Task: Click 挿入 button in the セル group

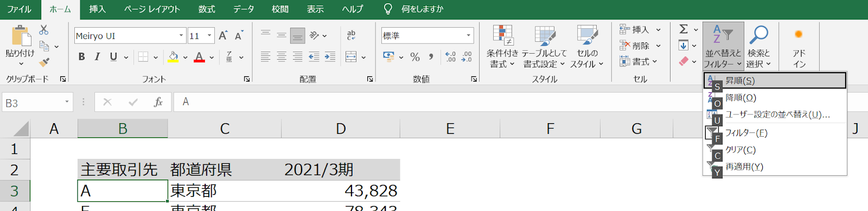Action: pos(640,30)
